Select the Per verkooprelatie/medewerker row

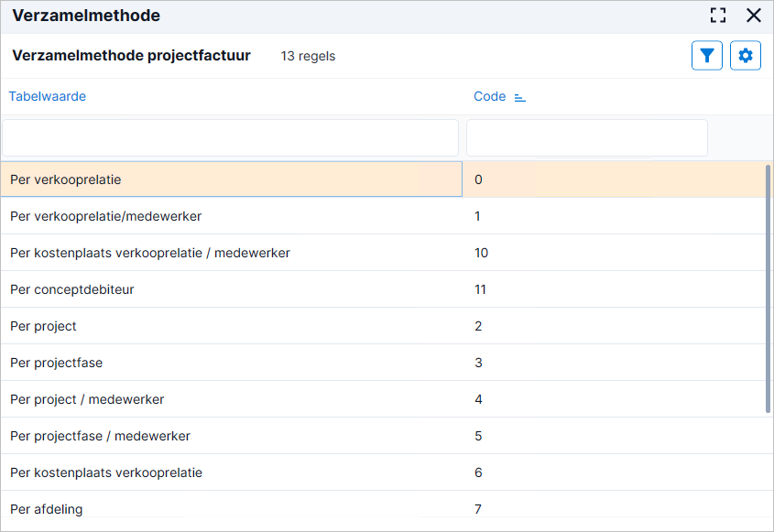(x=383, y=216)
